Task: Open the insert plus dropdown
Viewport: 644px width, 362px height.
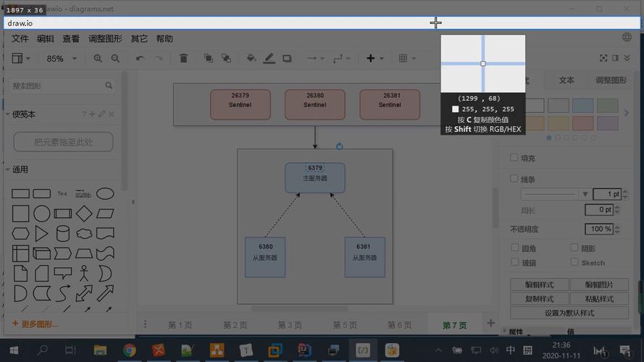Action: [375, 58]
